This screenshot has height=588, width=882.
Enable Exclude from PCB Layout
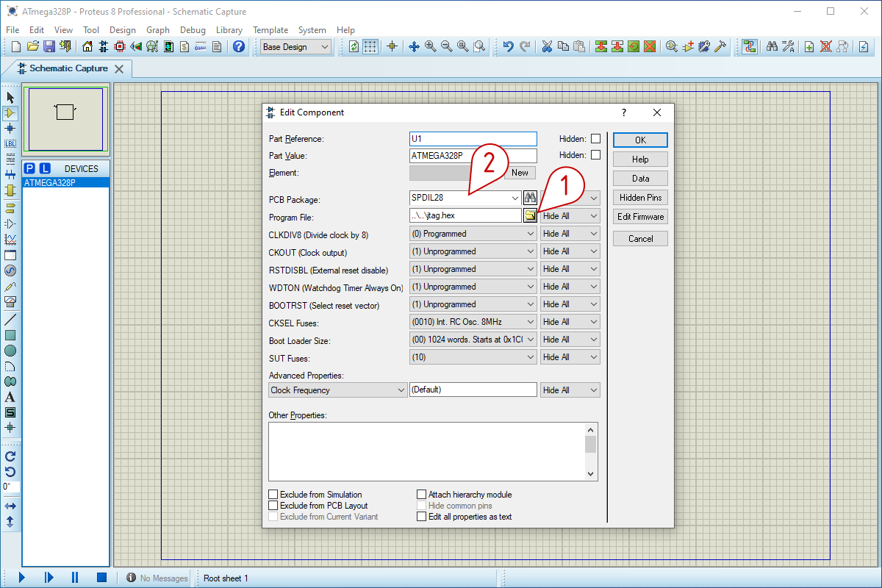273,506
